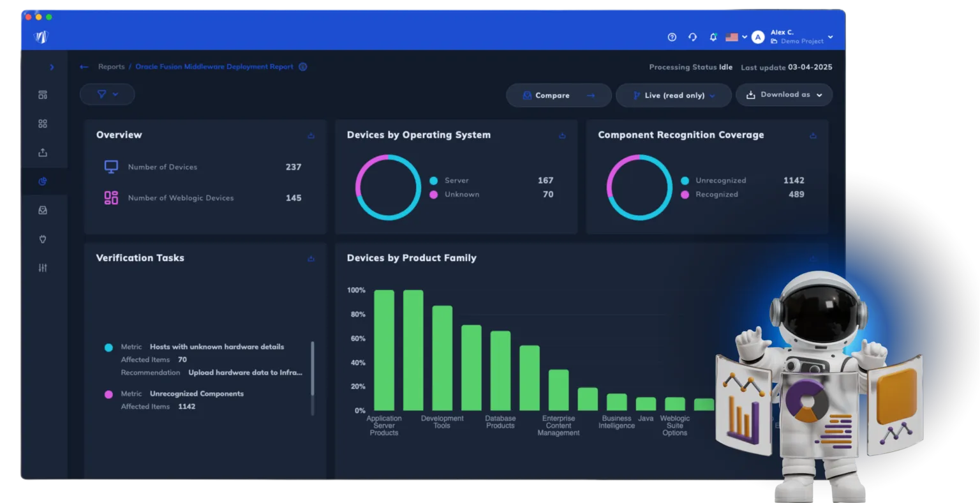Click the Verification Tasks list scrollbar
This screenshot has height=503, width=980.
point(313,378)
